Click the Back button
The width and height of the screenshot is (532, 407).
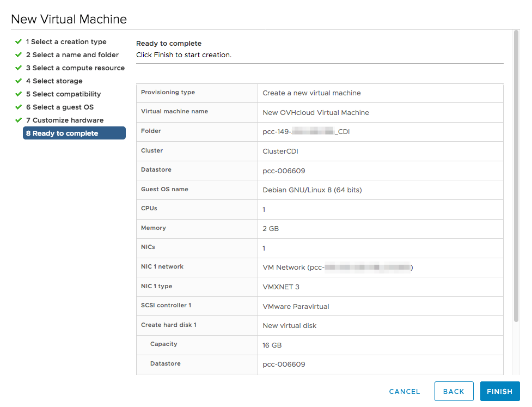point(454,391)
